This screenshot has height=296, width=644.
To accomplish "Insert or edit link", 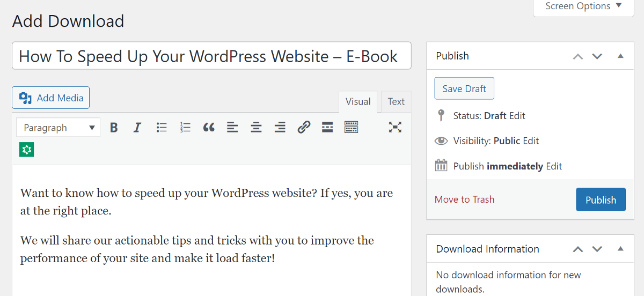I will (x=304, y=128).
